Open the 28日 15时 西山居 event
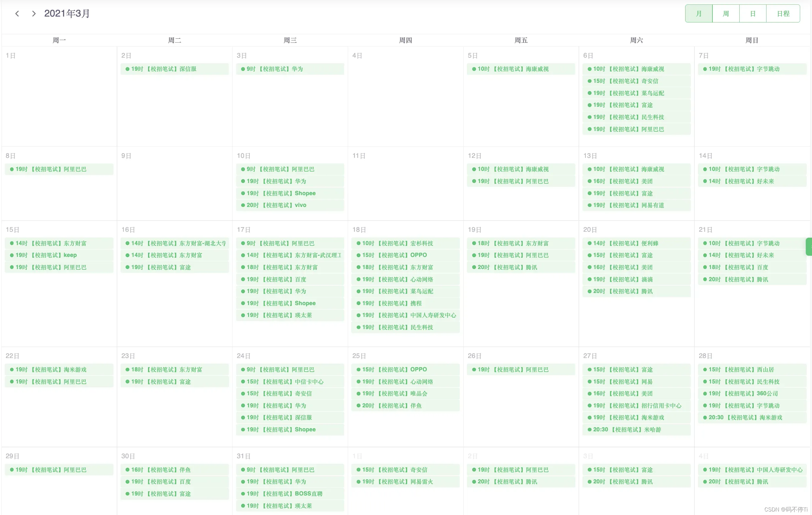This screenshot has width=812, height=515. [752, 370]
